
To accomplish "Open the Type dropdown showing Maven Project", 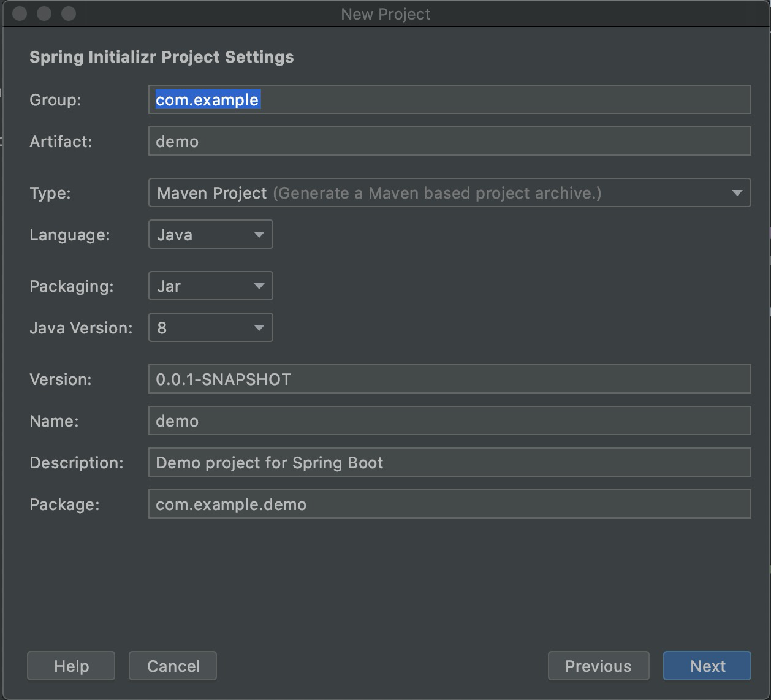I will [449, 192].
